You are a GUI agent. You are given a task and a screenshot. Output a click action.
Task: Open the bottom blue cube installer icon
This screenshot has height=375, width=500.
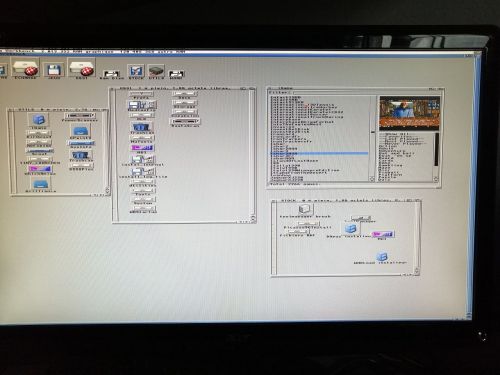click(382, 257)
